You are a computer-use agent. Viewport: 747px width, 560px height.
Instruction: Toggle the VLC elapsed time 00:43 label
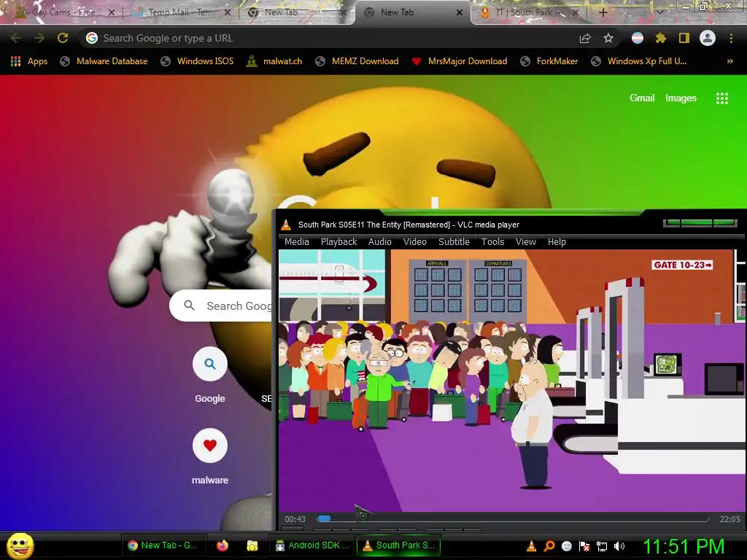click(295, 519)
